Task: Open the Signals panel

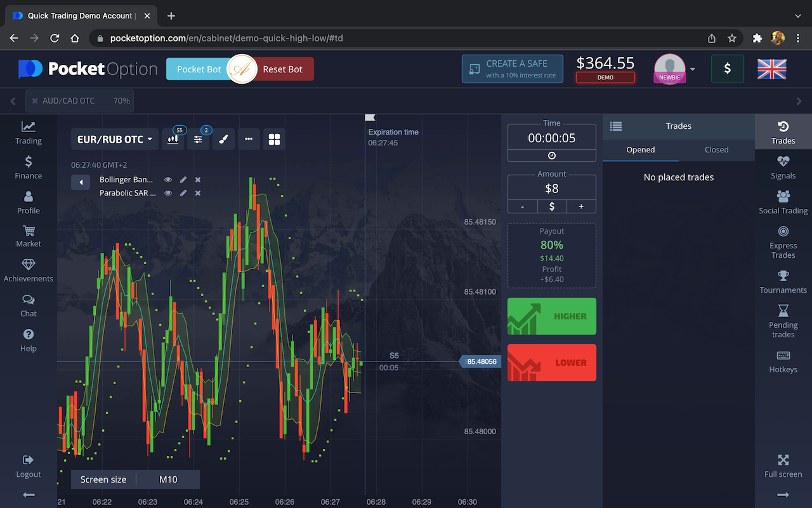Action: pos(783,168)
